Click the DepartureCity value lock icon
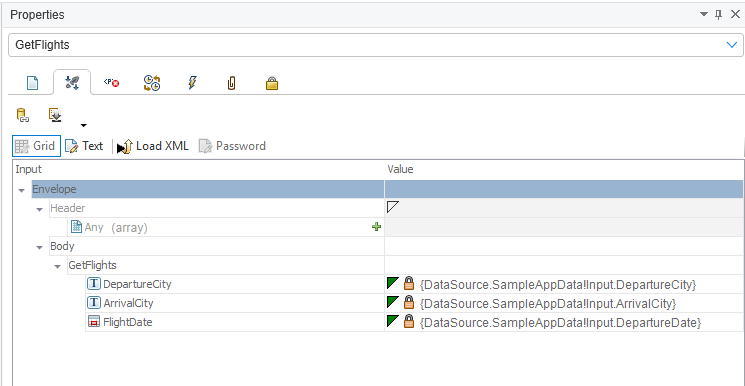The height and width of the screenshot is (386, 745). 409,284
